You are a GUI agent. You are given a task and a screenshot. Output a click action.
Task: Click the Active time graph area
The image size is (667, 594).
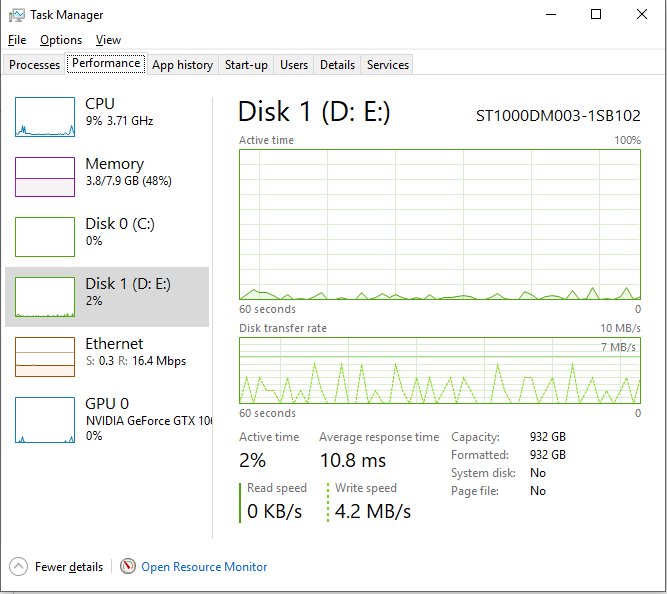tap(440, 225)
